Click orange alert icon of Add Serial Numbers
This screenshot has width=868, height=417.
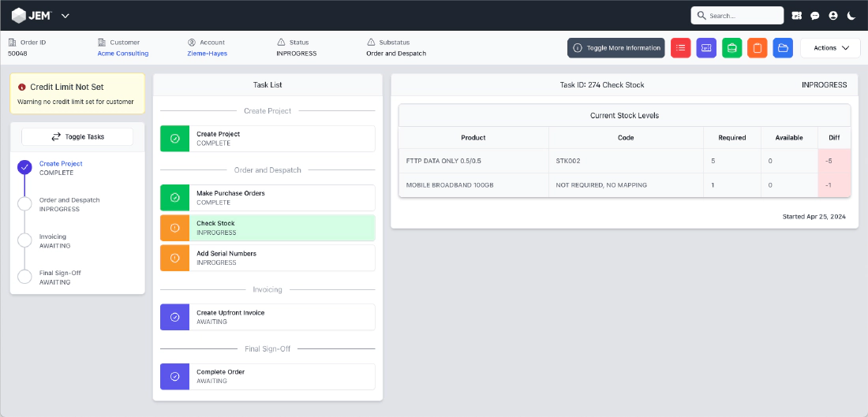coord(175,258)
